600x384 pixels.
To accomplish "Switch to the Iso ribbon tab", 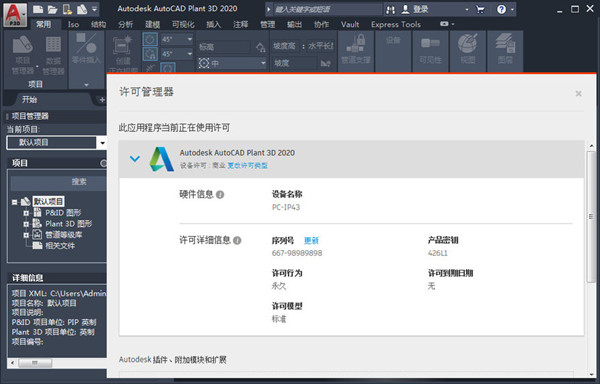I will pyautogui.click(x=73, y=24).
